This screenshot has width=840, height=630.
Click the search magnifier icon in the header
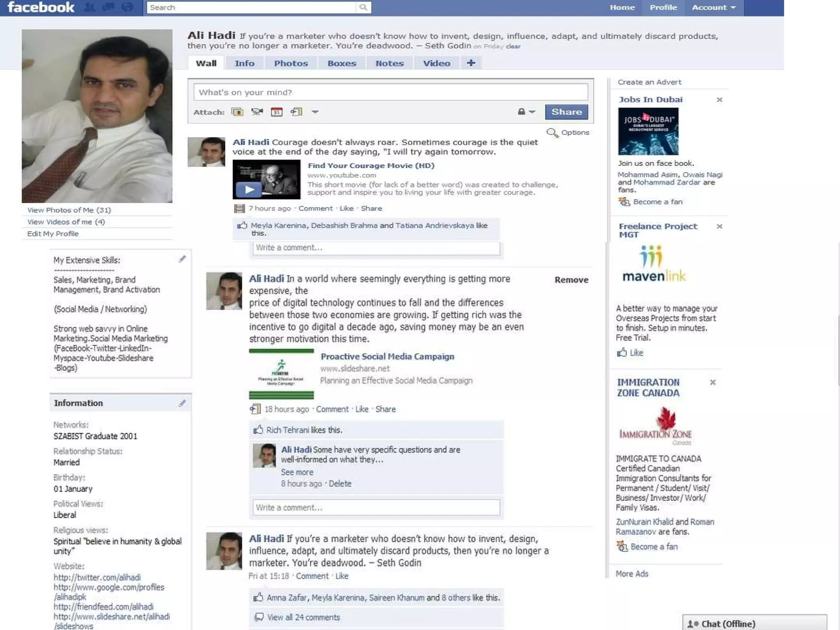pyautogui.click(x=363, y=7)
